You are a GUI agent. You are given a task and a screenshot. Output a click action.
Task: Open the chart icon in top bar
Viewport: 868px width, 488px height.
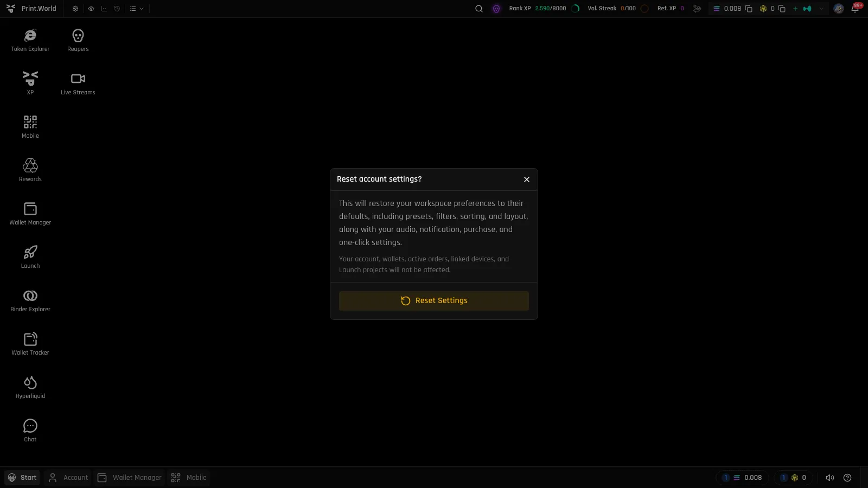pos(104,9)
